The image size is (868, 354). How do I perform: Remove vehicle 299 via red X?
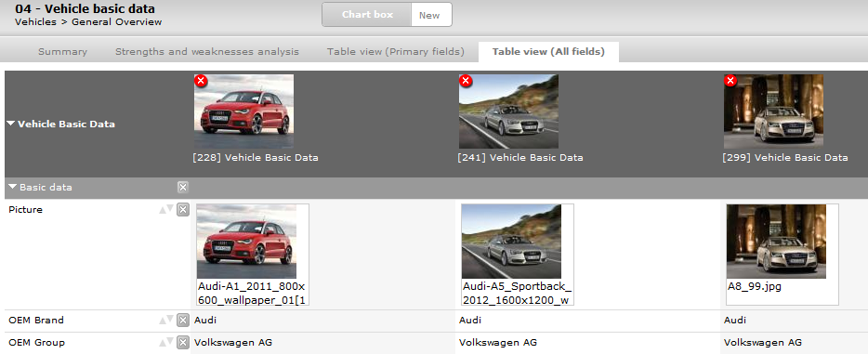pos(730,82)
